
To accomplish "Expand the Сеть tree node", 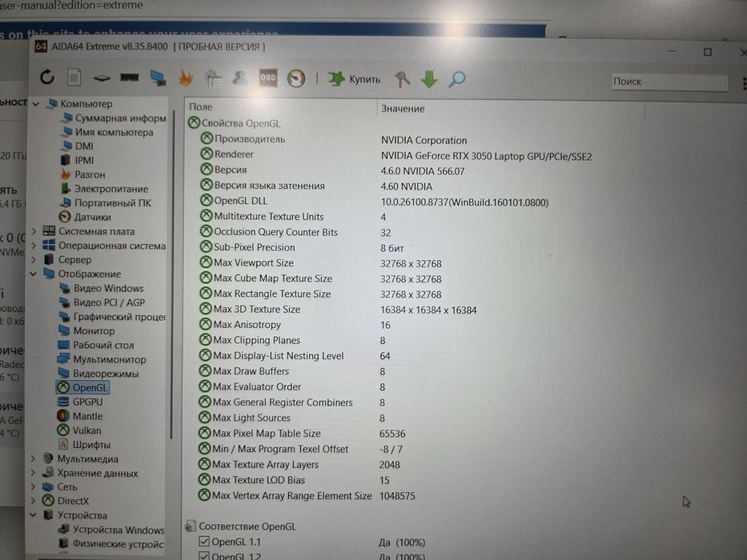I will (x=33, y=486).
